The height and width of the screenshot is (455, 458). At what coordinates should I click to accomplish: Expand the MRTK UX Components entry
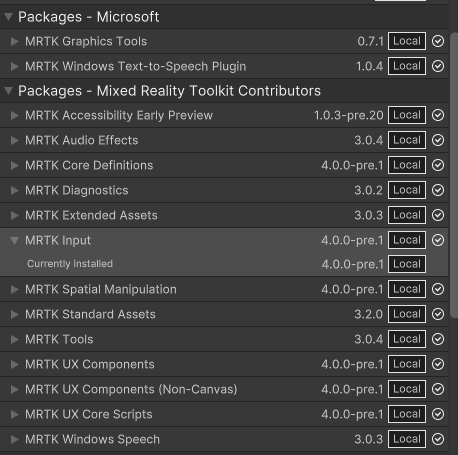coord(15,364)
